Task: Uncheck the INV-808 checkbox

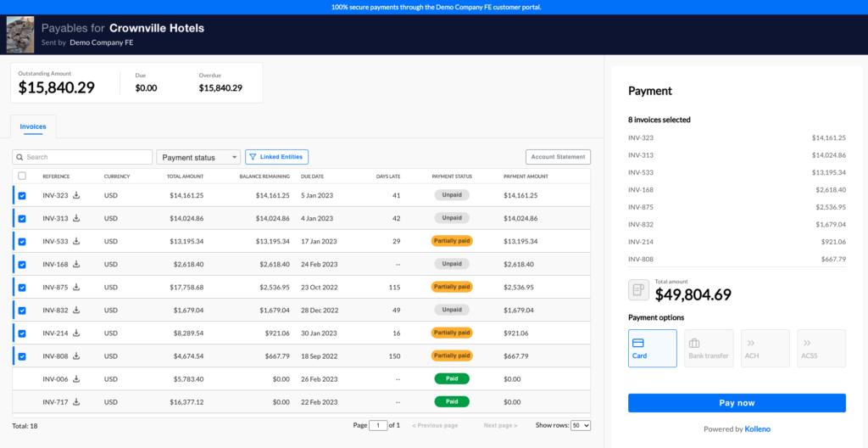Action: [22, 356]
